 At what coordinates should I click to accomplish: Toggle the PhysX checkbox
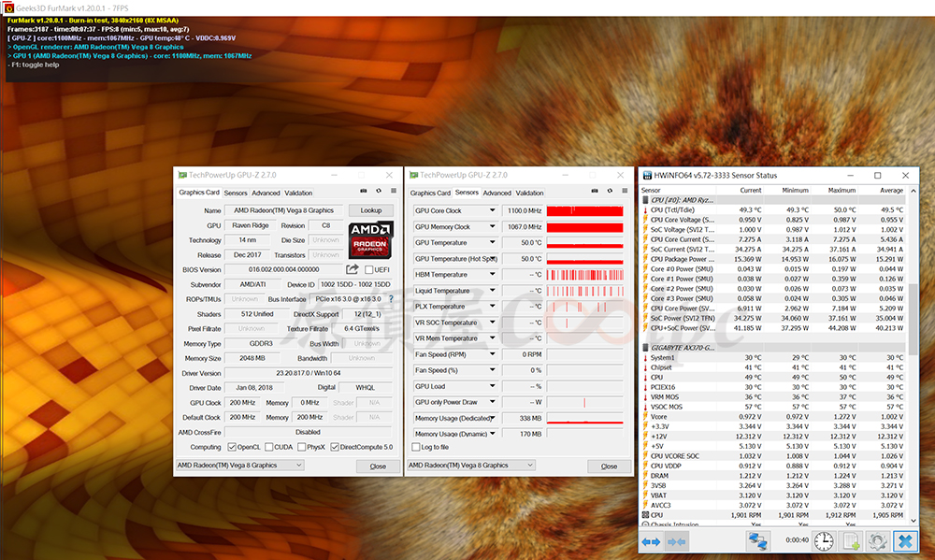click(301, 447)
